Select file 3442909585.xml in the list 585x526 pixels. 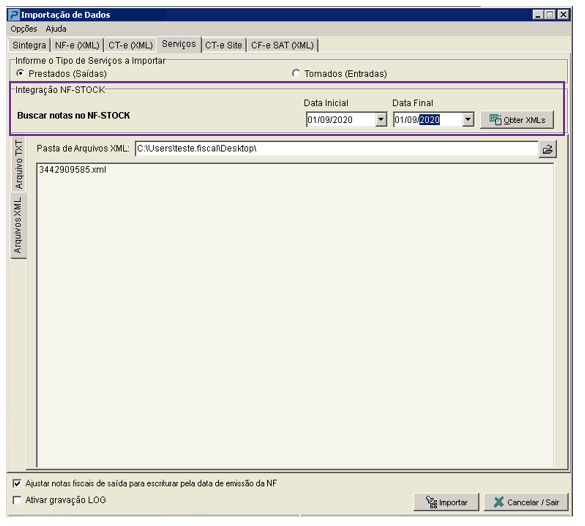pyautogui.click(x=73, y=170)
